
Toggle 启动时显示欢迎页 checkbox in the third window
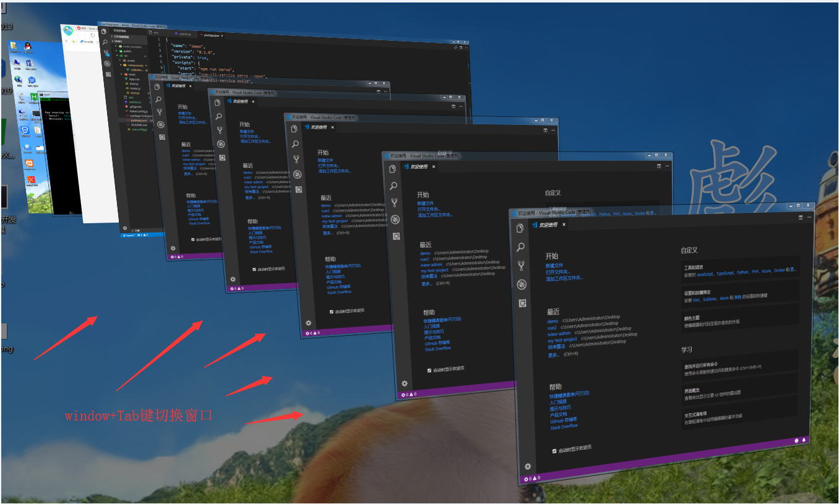point(332,311)
